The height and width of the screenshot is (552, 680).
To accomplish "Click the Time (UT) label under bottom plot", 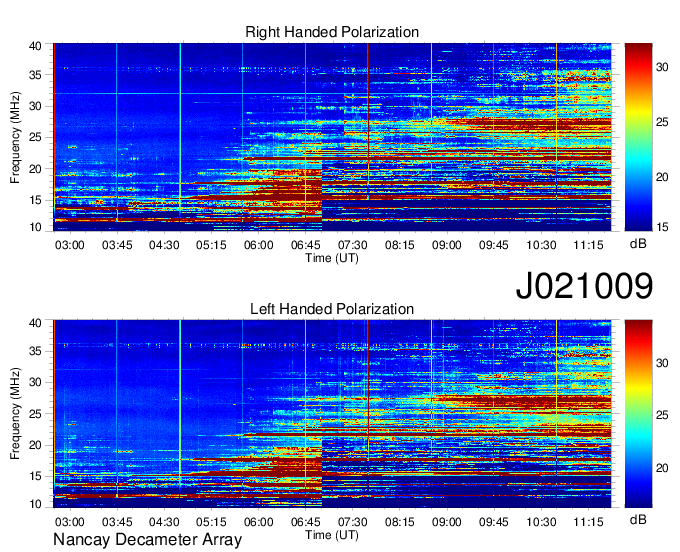I will tap(332, 535).
